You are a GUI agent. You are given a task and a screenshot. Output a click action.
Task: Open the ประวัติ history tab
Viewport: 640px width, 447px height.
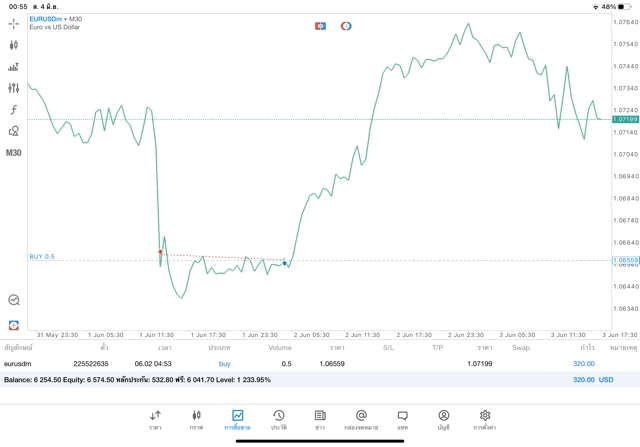[x=279, y=419]
